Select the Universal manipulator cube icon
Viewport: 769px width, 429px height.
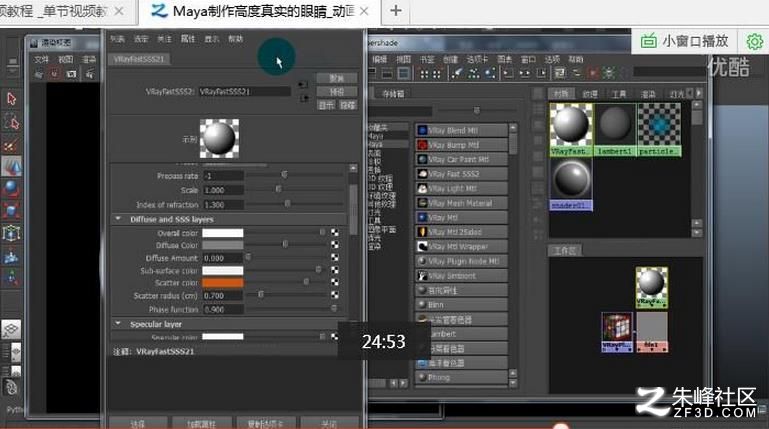pyautogui.click(x=11, y=233)
